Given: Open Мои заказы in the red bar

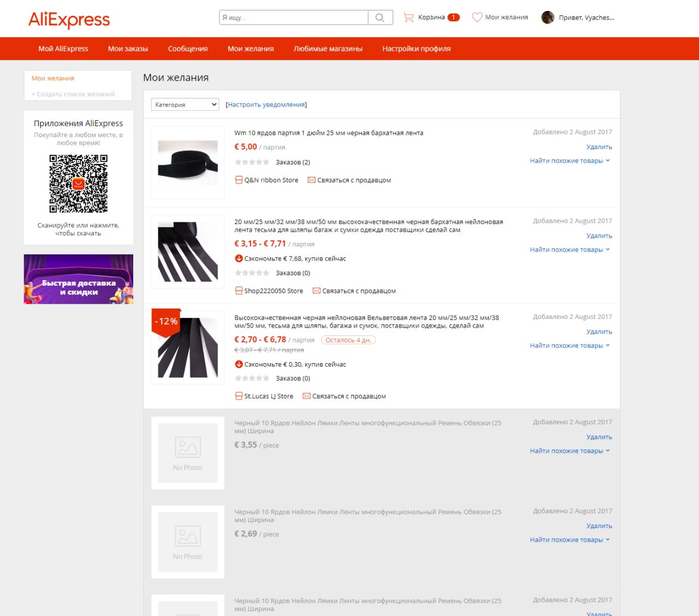Looking at the screenshot, I should [128, 49].
